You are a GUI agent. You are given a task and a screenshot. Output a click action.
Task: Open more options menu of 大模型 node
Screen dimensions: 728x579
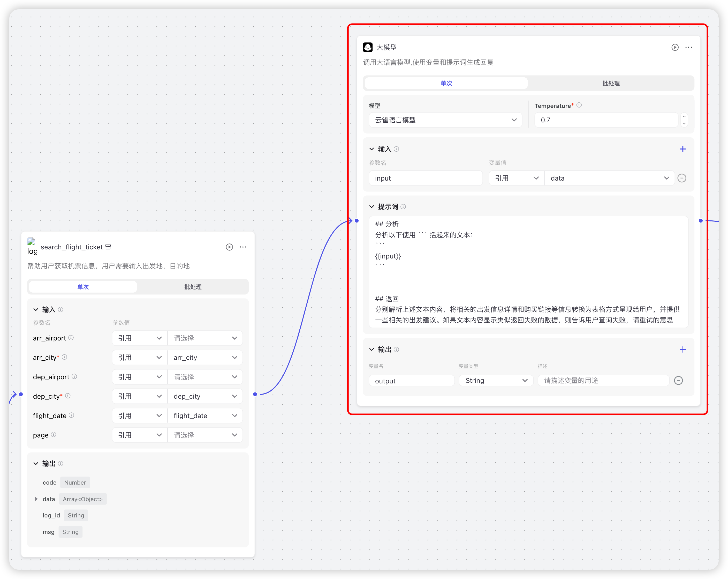688,47
